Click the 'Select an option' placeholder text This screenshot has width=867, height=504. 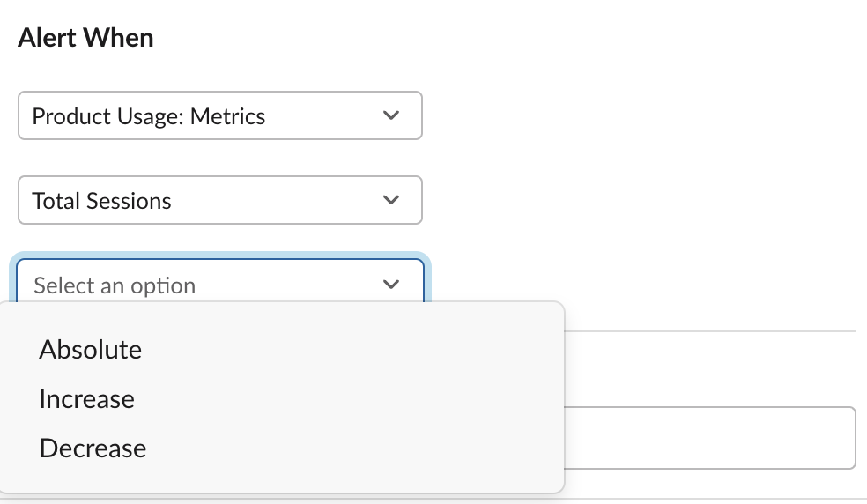click(115, 285)
